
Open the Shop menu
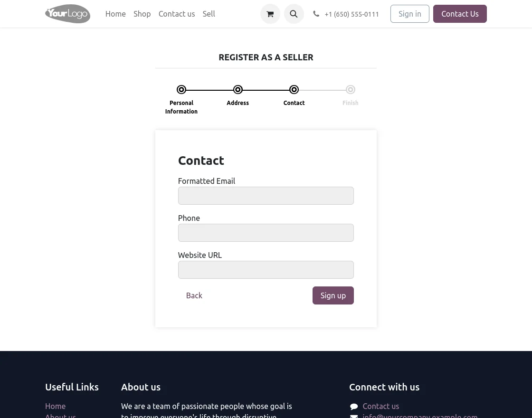coord(142,14)
